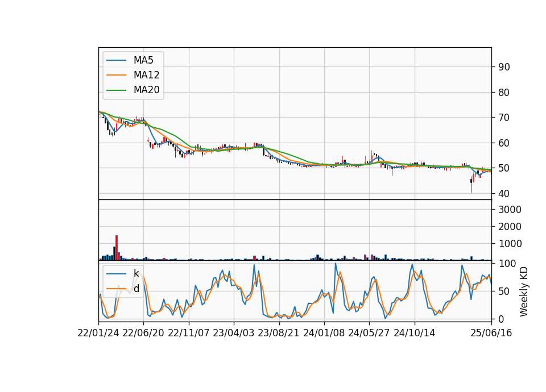Image resolution: width=546 pixels, height=392 pixels.
Task: Click the MA5 legend label
Action: coord(143,60)
